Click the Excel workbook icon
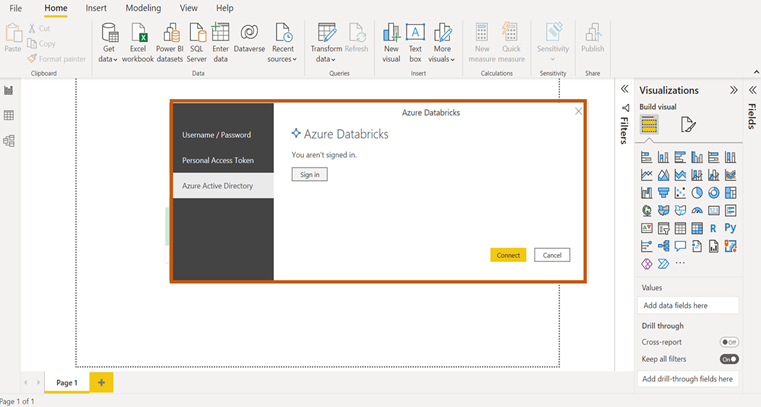Image resolution: width=761 pixels, height=407 pixels. tap(138, 34)
